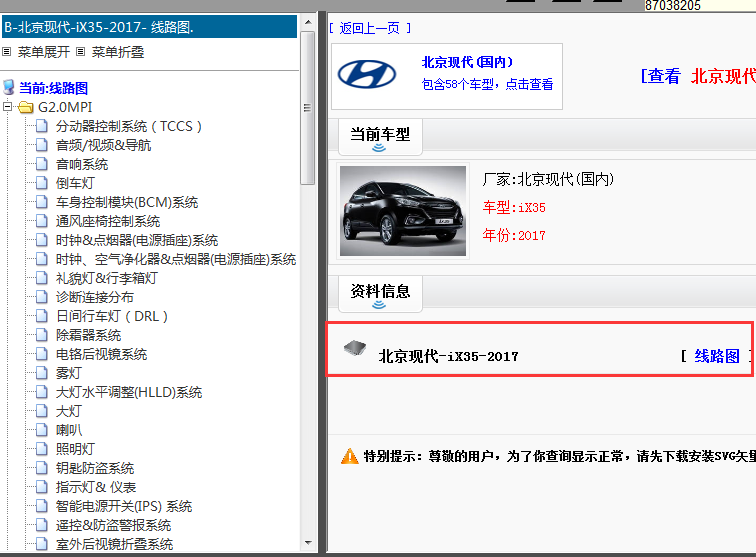The height and width of the screenshot is (557, 756).
Task: Click the tree panel scrollbar thumb
Action: pos(308,108)
